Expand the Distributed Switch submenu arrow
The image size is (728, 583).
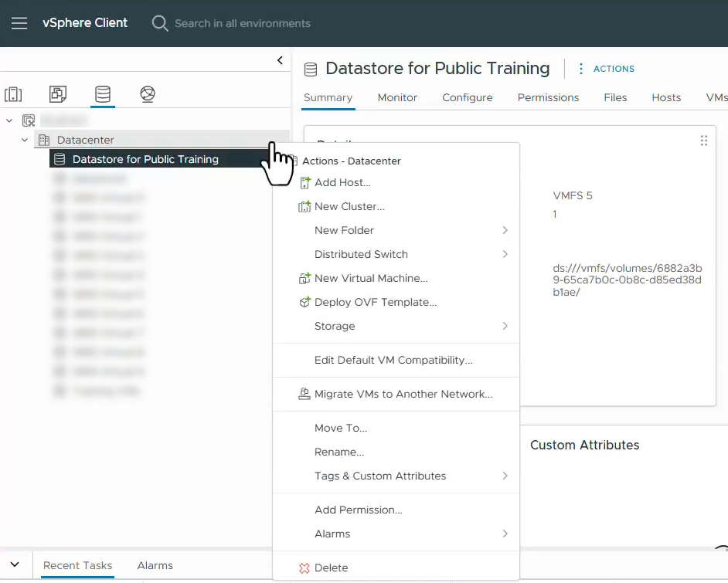(505, 254)
